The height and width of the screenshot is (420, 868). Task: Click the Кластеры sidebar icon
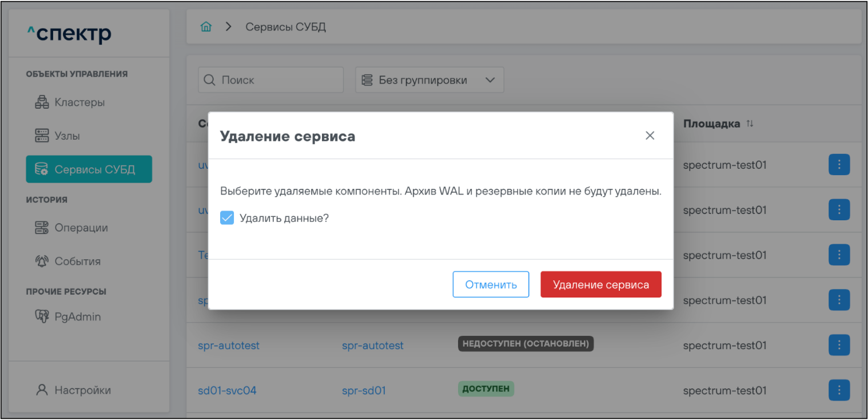pos(42,103)
